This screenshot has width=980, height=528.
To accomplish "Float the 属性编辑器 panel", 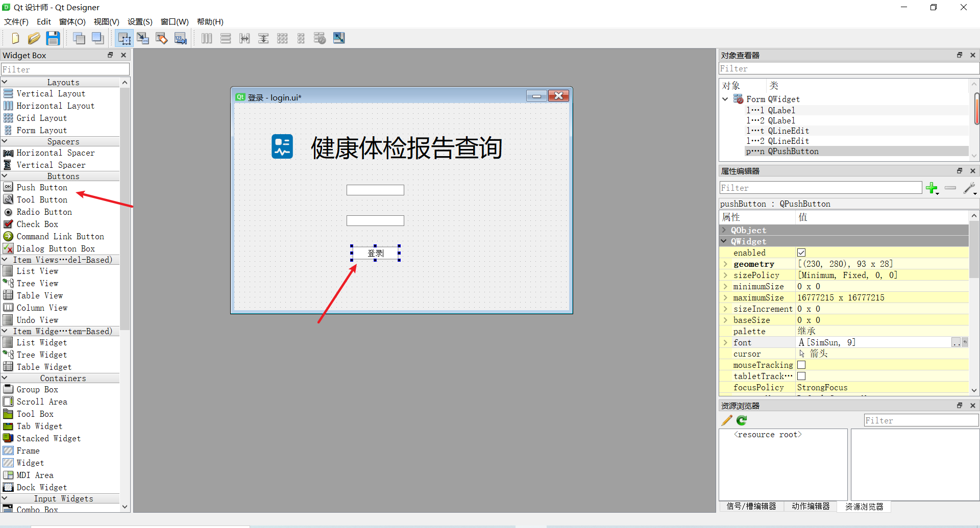I will point(960,171).
